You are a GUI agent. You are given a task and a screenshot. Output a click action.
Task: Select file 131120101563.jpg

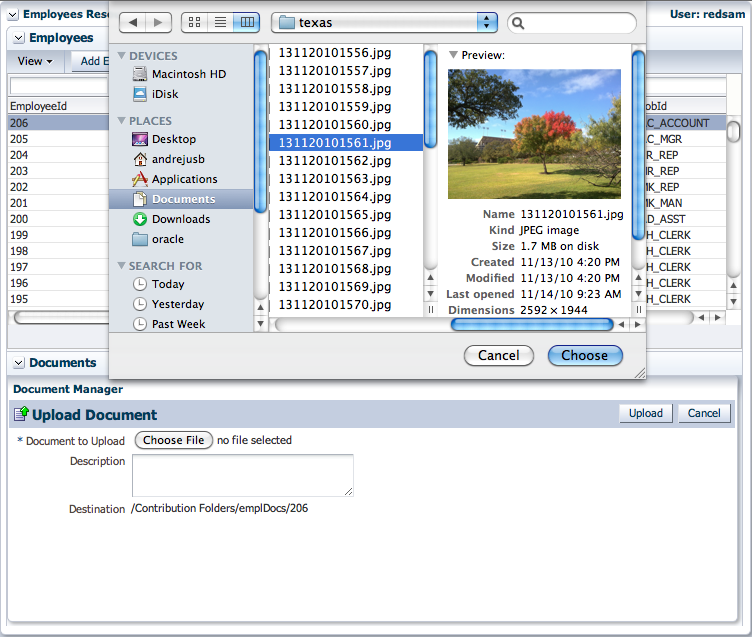[x=346, y=178]
